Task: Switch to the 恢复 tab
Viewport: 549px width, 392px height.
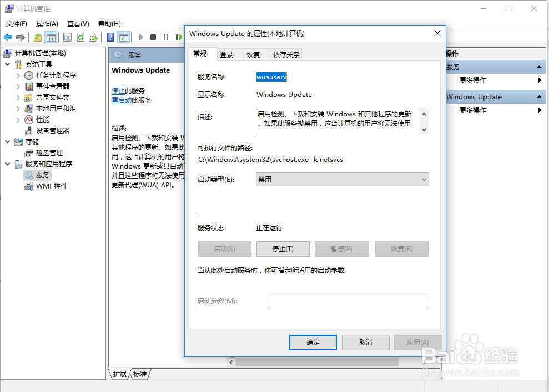Action: click(253, 54)
